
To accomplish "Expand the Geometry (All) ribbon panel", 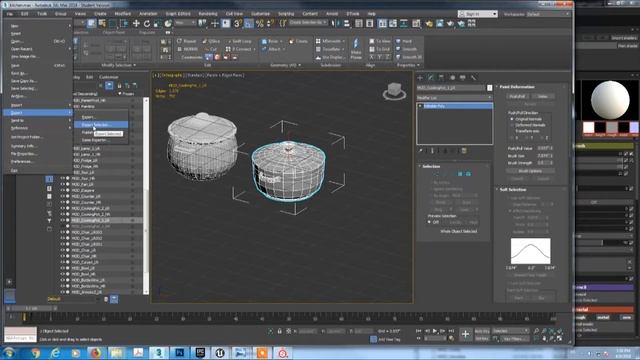I will [x=286, y=65].
